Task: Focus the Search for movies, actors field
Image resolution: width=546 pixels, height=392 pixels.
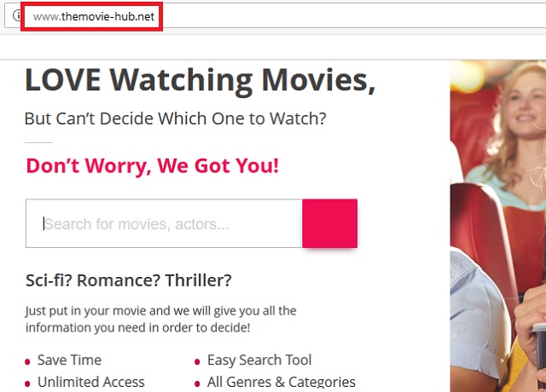Action: 164,223
